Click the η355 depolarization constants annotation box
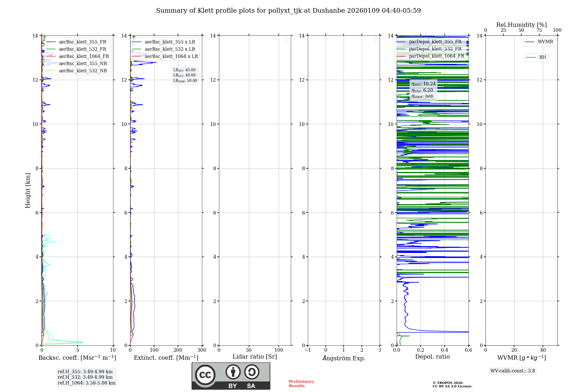 pos(423,90)
